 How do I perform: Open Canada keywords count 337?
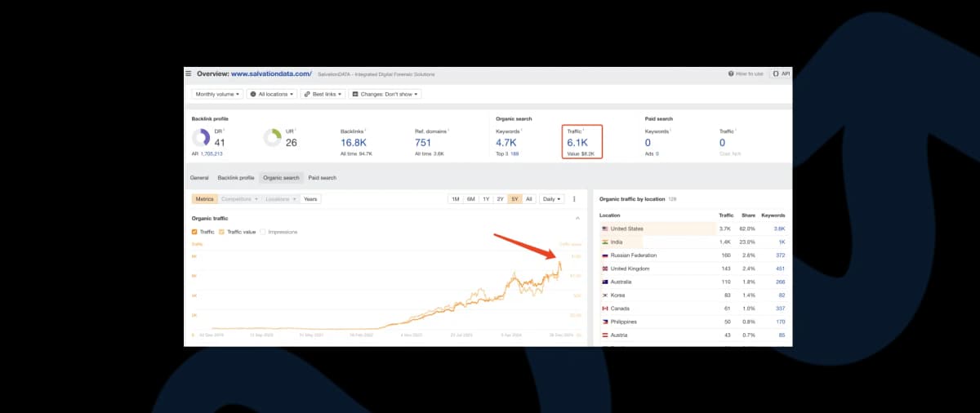(780, 309)
